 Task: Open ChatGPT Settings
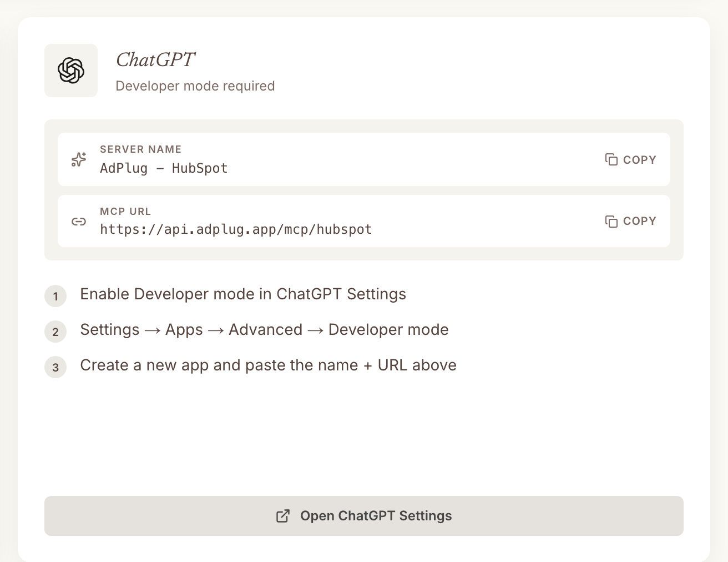pos(364,516)
